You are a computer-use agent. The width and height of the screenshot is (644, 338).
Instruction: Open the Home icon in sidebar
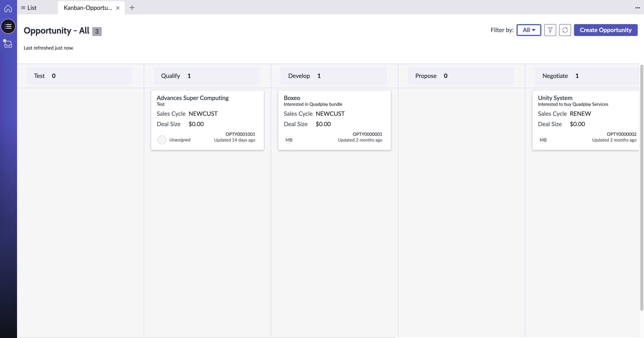(8, 8)
